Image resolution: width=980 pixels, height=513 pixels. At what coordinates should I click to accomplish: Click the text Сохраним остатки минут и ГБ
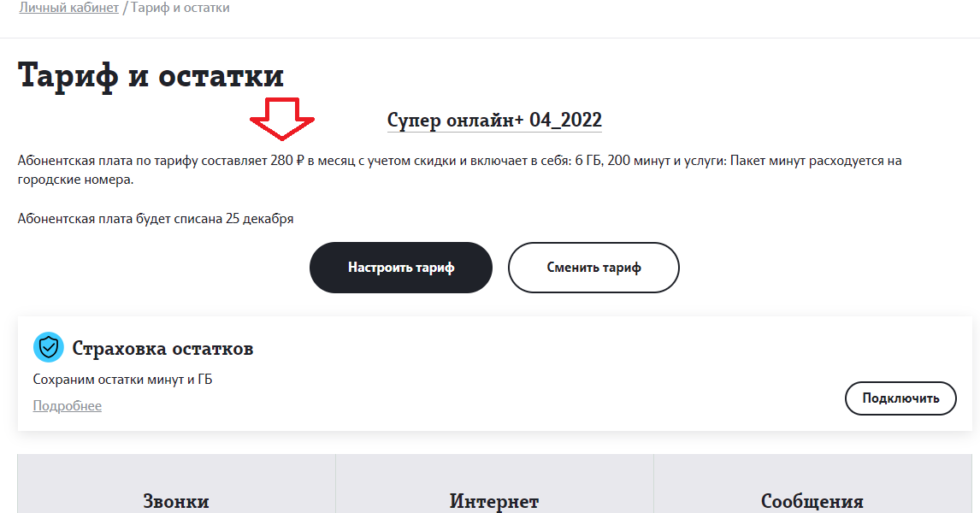(122, 380)
